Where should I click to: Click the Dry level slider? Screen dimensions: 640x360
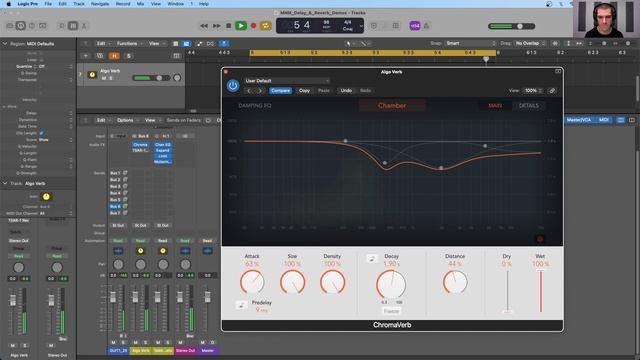click(x=507, y=291)
